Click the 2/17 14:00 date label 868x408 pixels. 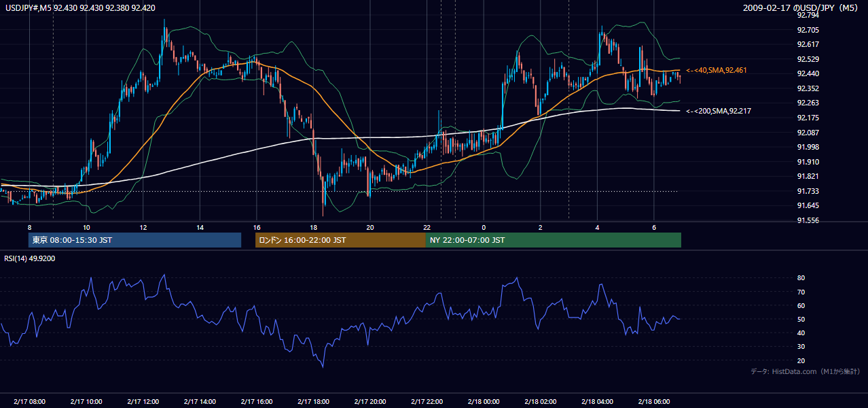[200, 402]
